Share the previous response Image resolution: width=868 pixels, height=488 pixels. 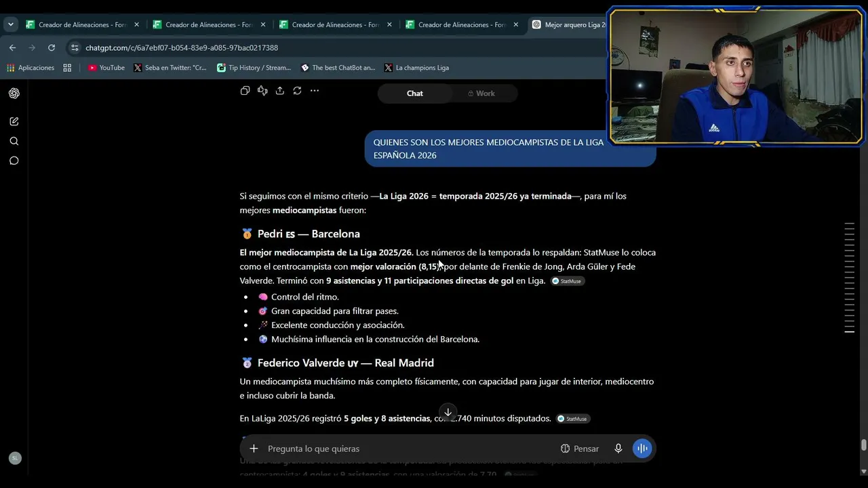(x=280, y=91)
